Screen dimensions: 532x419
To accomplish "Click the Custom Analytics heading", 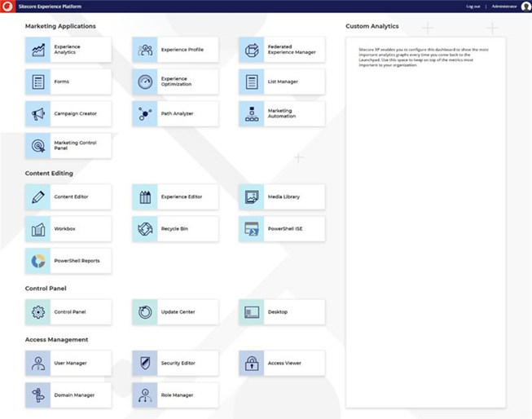I will [x=372, y=26].
